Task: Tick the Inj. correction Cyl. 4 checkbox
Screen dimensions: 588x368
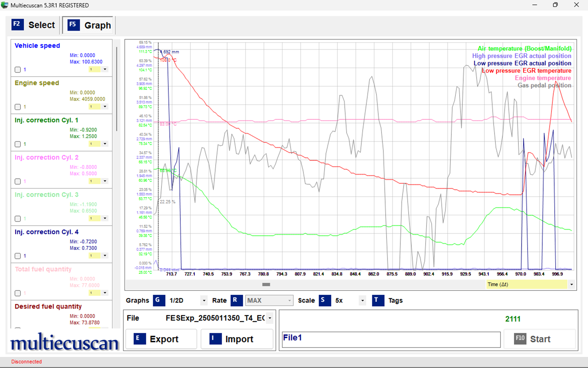Action: pos(18,256)
